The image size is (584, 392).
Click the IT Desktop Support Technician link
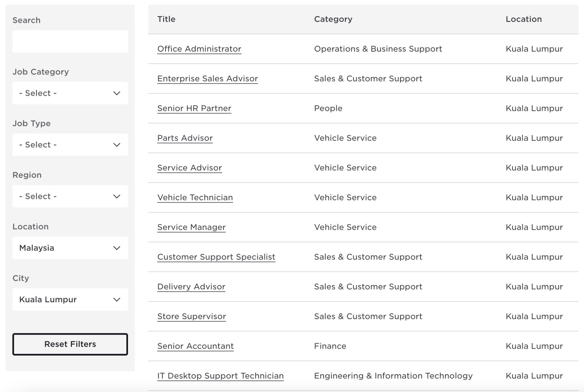tap(220, 376)
